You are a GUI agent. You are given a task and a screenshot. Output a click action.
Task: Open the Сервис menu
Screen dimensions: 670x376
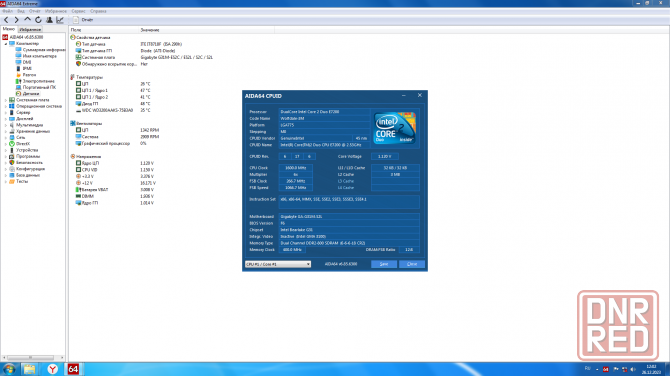click(x=78, y=11)
